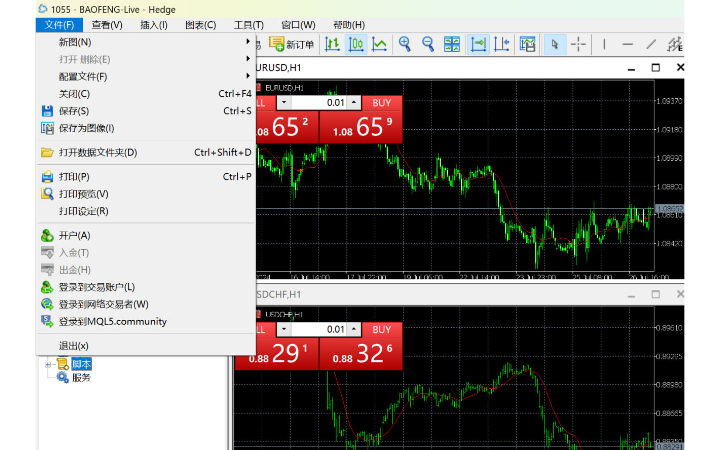
Task: Click the EURUSD sell price 1.08 65 panel
Action: click(x=287, y=127)
